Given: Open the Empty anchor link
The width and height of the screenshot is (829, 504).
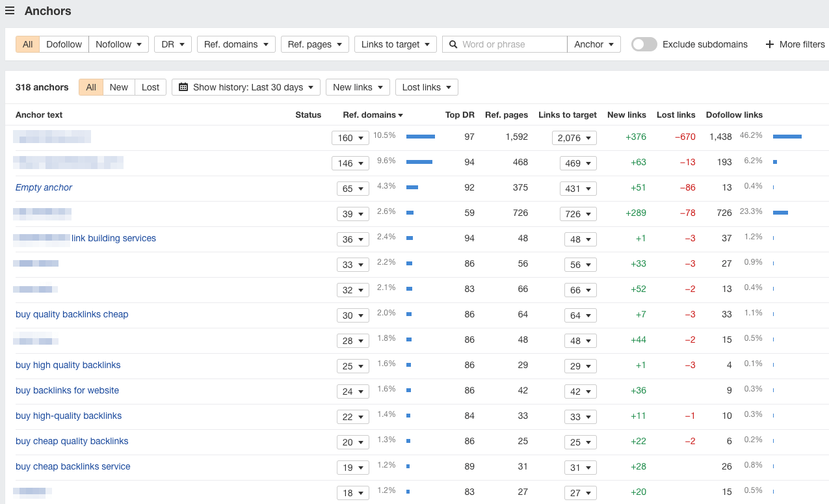Looking at the screenshot, I should (x=44, y=187).
